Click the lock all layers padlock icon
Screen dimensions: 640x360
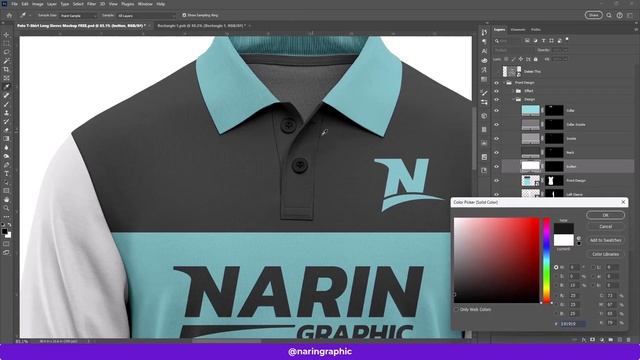(536, 59)
